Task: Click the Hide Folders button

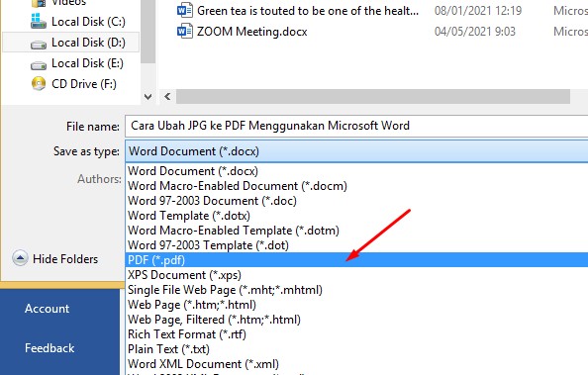Action: (x=55, y=259)
